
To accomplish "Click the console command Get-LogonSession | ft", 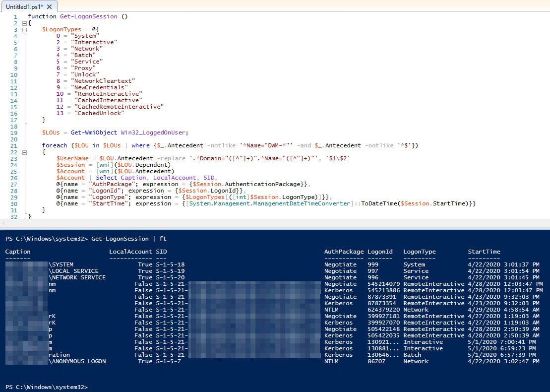I will pos(129,239).
